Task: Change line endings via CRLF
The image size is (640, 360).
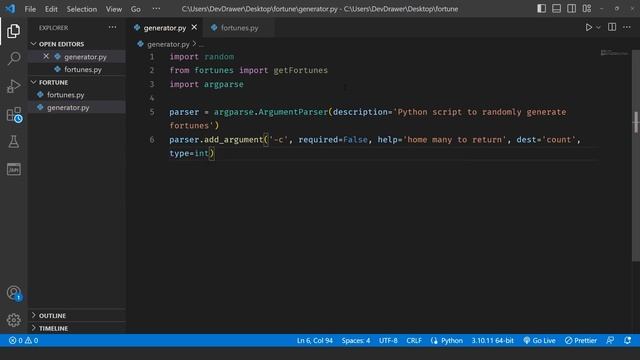Action: coord(414,340)
